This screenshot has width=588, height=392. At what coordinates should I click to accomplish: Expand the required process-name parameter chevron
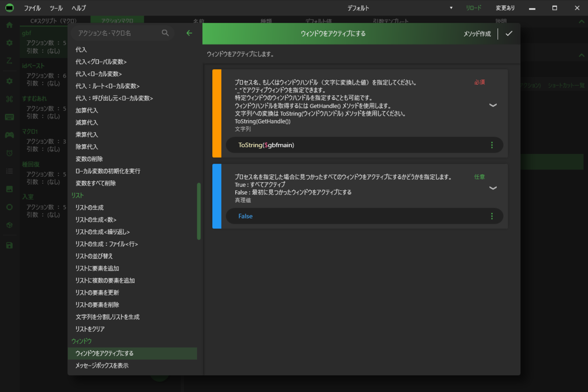pyautogui.click(x=493, y=105)
